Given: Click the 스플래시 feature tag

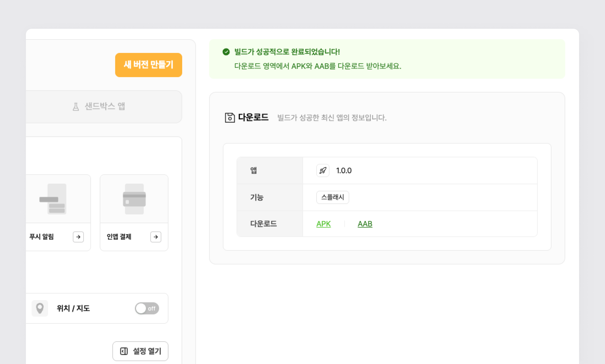Looking at the screenshot, I should coord(332,197).
